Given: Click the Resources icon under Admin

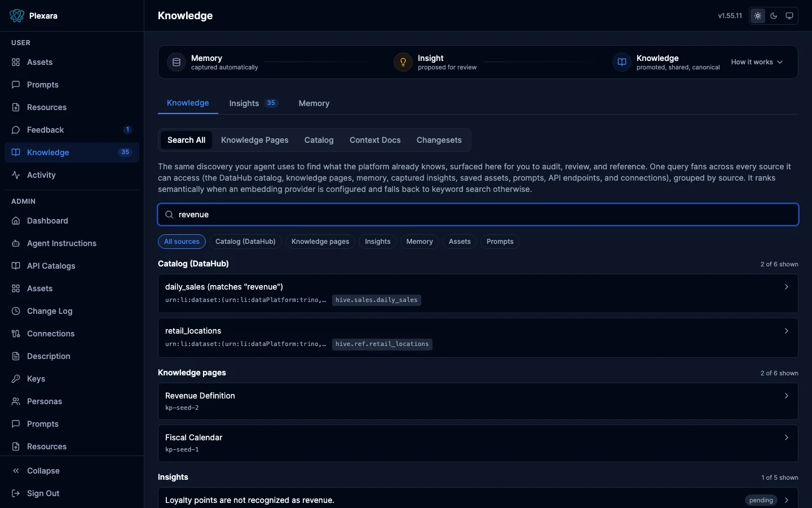Looking at the screenshot, I should pos(16,446).
